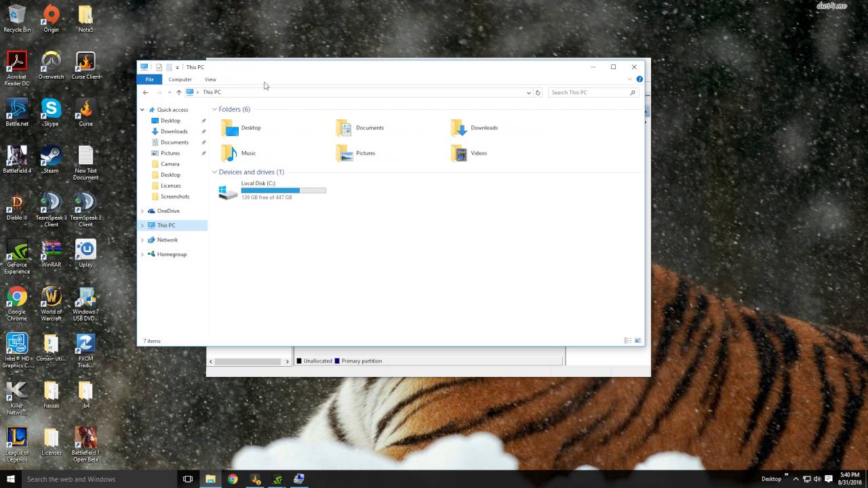Click horizontal scrollbar in background window
The image size is (868, 488).
coord(248,361)
